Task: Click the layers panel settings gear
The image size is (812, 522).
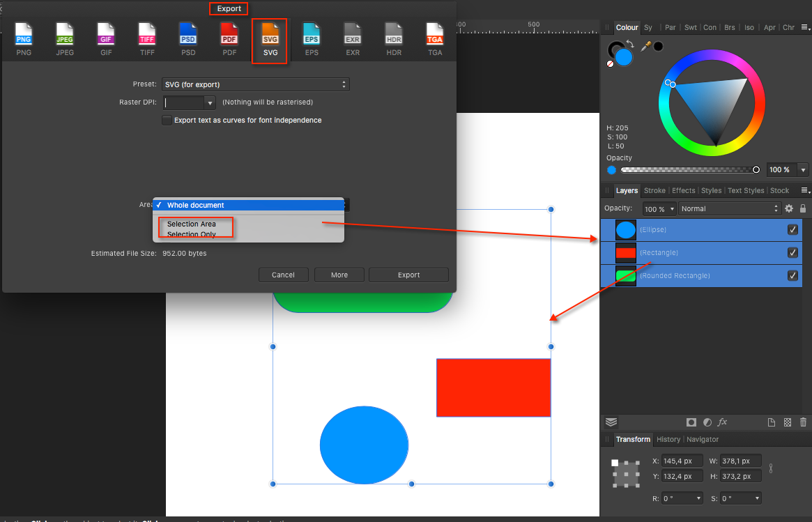Action: pyautogui.click(x=790, y=208)
